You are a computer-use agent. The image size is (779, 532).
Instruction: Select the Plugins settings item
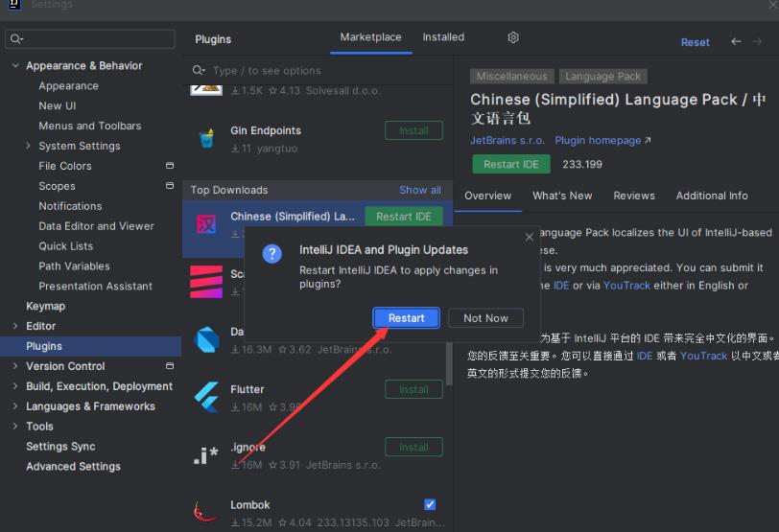pos(90,346)
